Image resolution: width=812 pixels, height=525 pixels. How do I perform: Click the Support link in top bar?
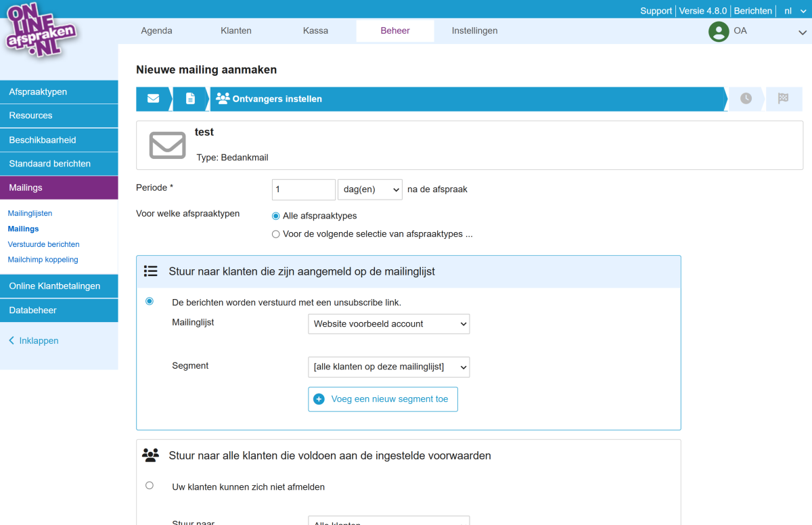(x=656, y=11)
